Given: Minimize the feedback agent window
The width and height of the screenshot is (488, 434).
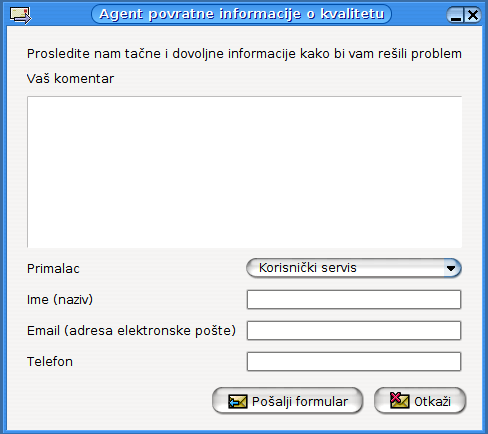Looking at the screenshot, I should click(455, 15).
